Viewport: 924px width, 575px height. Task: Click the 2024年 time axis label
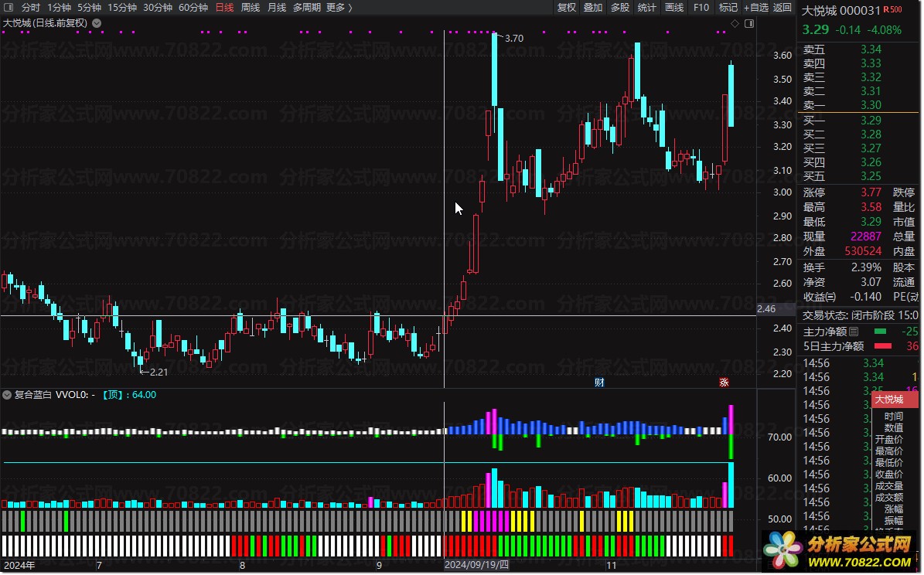click(19, 566)
